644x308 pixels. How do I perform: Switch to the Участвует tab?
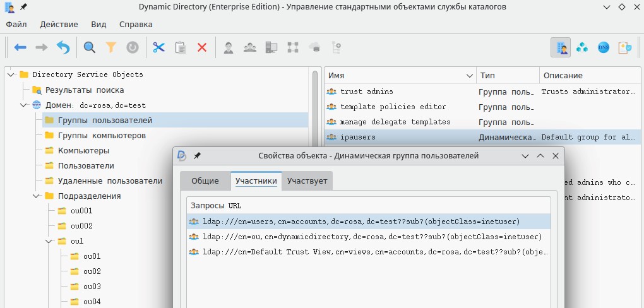coord(307,181)
